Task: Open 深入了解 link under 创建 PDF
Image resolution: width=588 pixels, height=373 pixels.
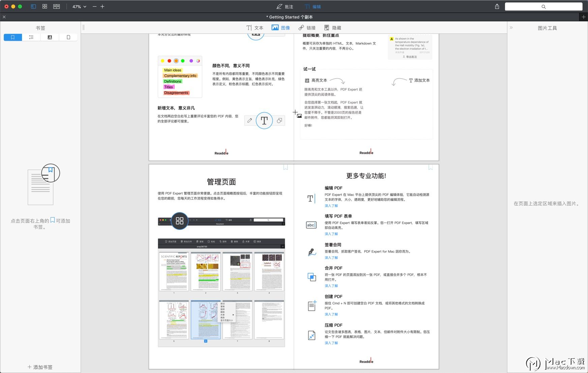Action: pyautogui.click(x=331, y=314)
